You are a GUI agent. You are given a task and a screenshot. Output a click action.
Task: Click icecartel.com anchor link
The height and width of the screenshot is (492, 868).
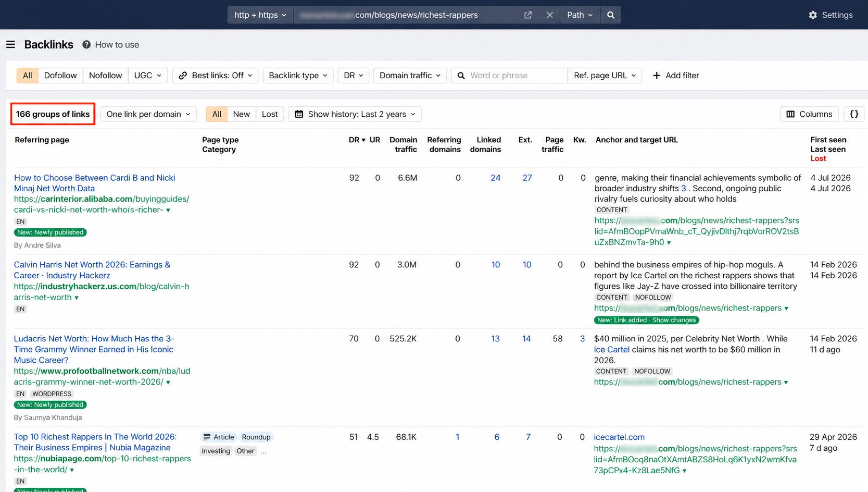click(619, 437)
